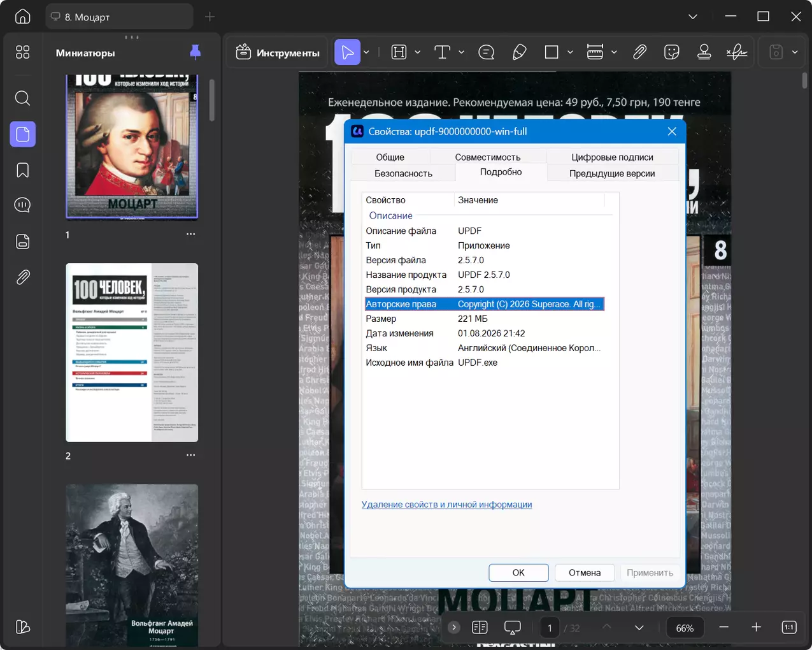The image size is (812, 650).
Task: Select the rectangle shape tool
Action: point(552,52)
